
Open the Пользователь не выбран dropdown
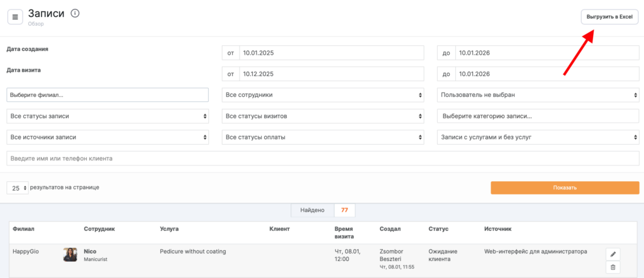click(x=538, y=95)
